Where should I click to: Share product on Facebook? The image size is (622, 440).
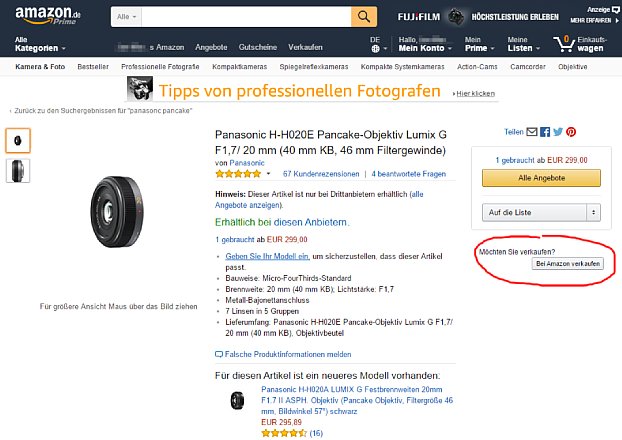(x=545, y=131)
